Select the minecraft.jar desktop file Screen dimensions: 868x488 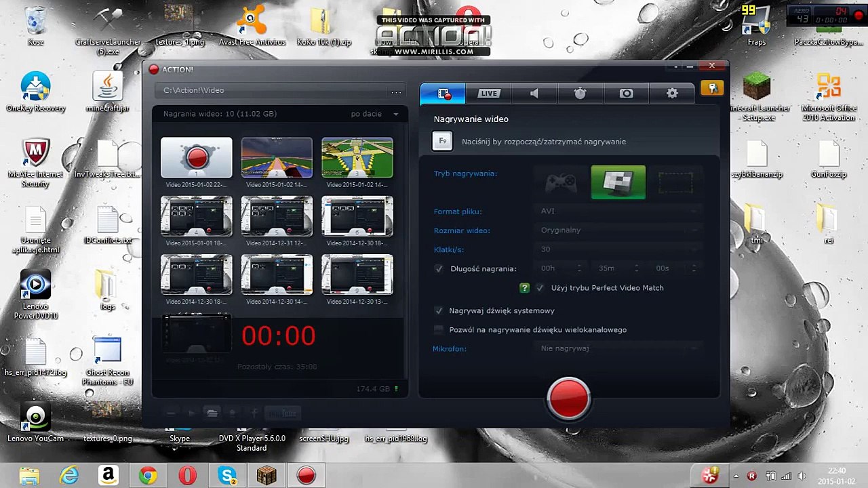coord(108,93)
